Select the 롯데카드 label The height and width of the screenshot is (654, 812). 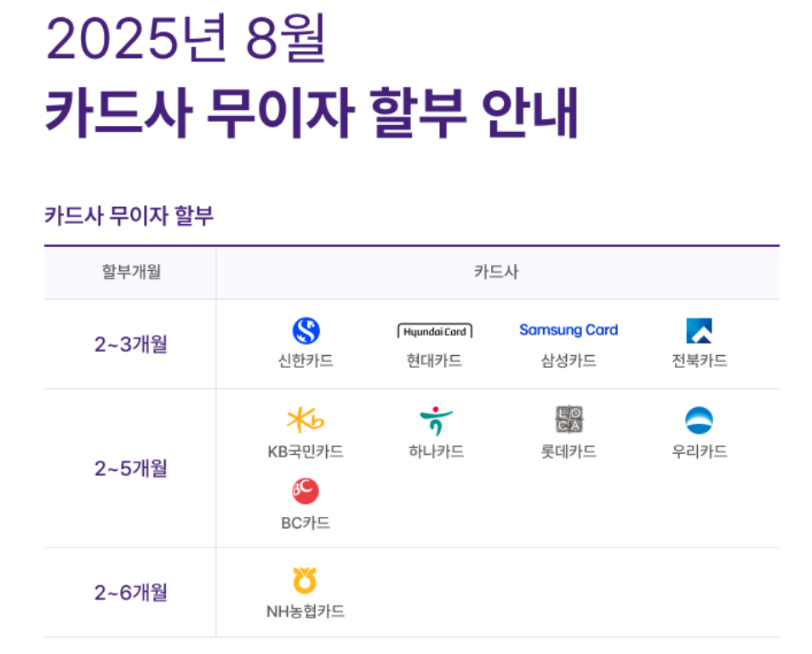[x=569, y=452]
